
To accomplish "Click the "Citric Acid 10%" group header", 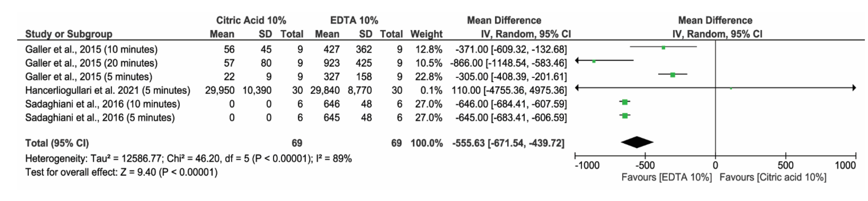I will (251, 21).
